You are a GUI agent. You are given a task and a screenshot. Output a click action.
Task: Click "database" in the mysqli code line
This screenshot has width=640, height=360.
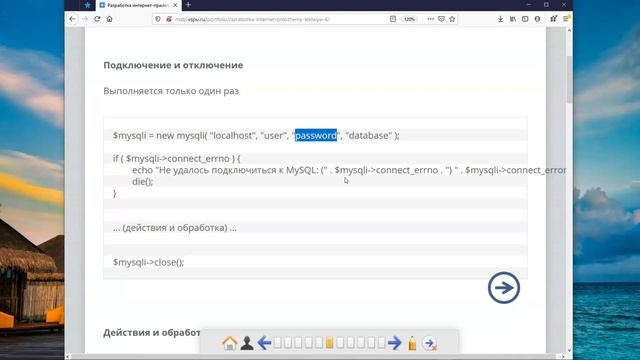(x=369, y=135)
